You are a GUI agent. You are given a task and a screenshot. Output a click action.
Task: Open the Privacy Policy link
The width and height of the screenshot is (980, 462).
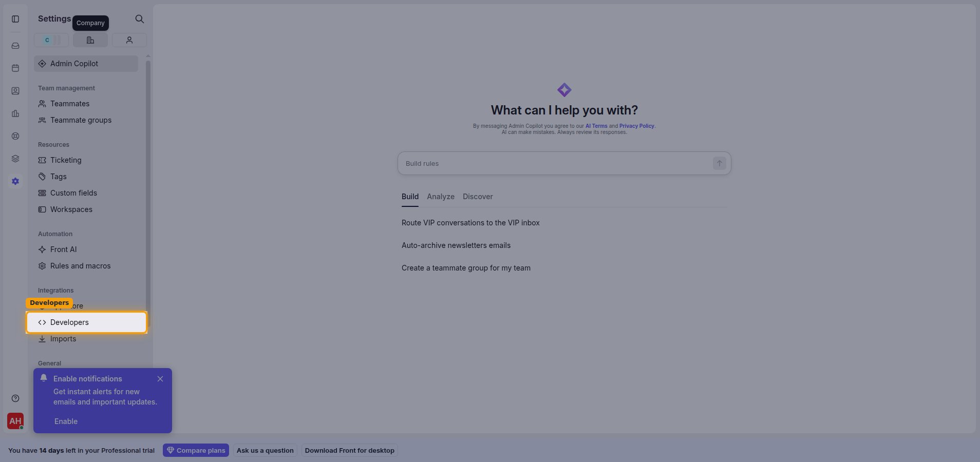[x=637, y=126]
